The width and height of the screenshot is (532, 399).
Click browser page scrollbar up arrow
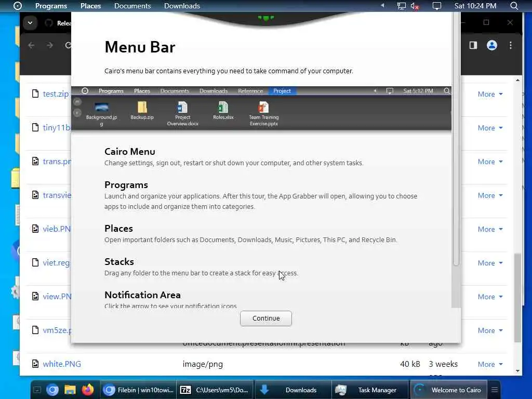coord(517,81)
